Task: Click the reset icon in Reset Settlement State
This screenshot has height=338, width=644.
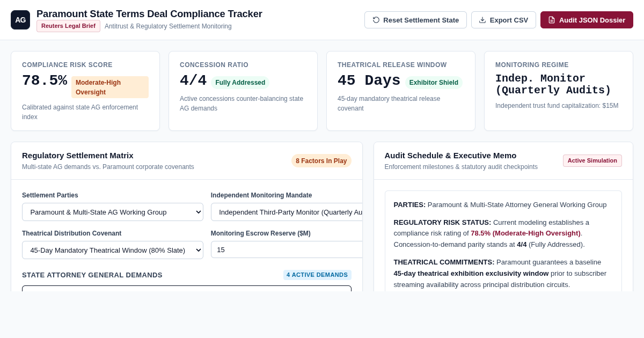Action: 376,20
